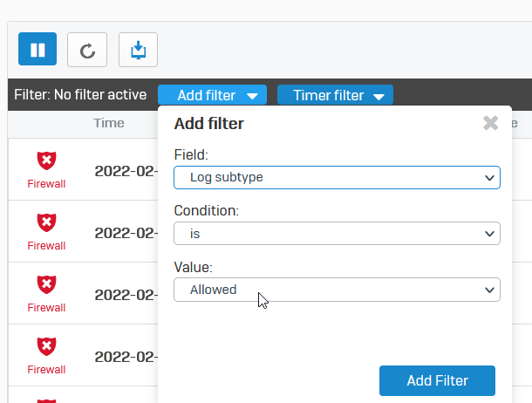Select the first Firewall denied shield icon
532x403 pixels.
(46, 161)
